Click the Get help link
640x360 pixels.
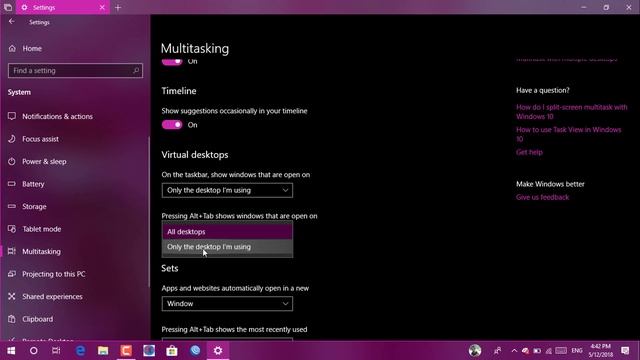[x=529, y=152]
